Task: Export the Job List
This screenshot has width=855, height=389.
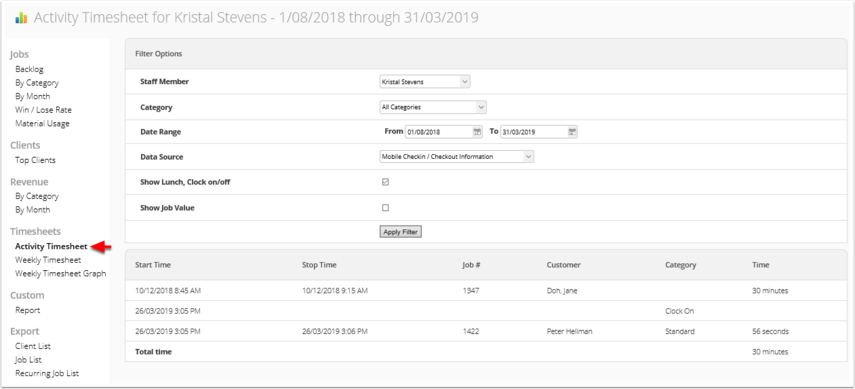Action: point(28,360)
